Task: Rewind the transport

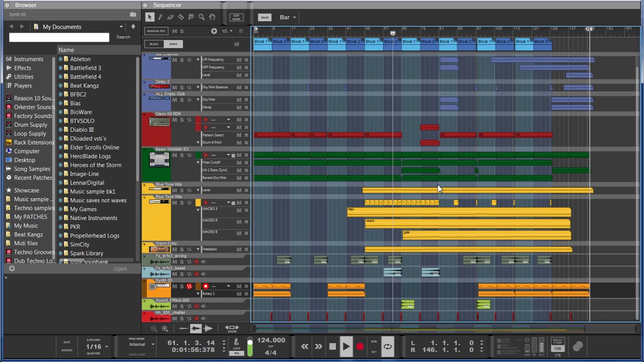Action: [304, 346]
